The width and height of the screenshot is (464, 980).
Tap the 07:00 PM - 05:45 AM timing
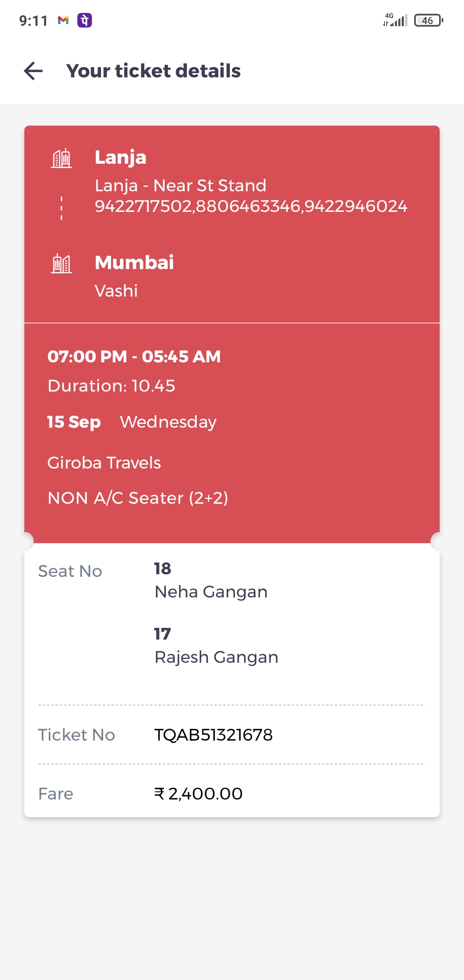point(134,356)
